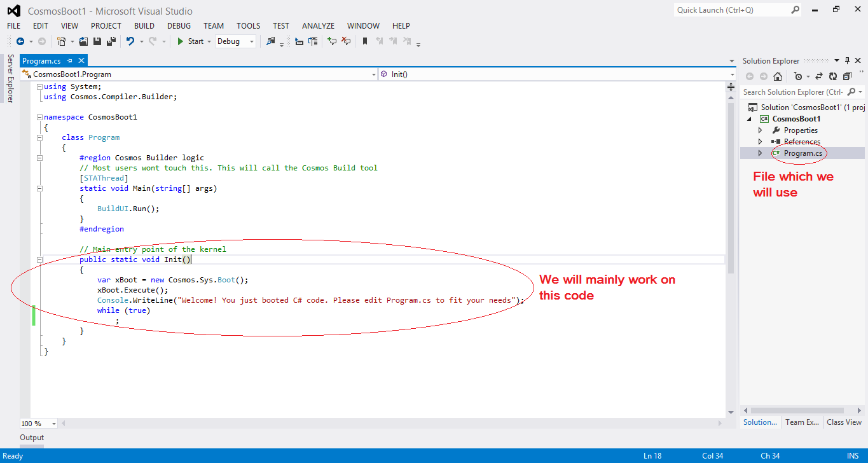The height and width of the screenshot is (463, 868).
Task: Collapse the CosmosBoot1 namespace region
Action: coord(39,116)
